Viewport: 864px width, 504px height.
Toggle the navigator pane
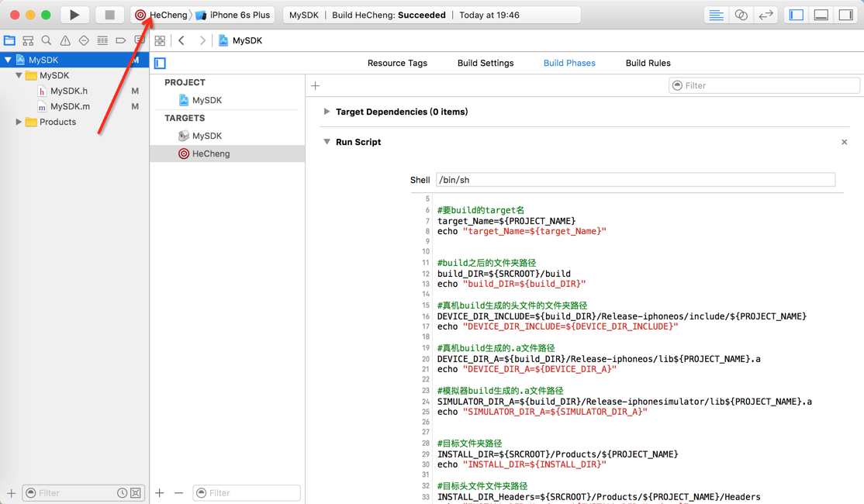(x=797, y=15)
